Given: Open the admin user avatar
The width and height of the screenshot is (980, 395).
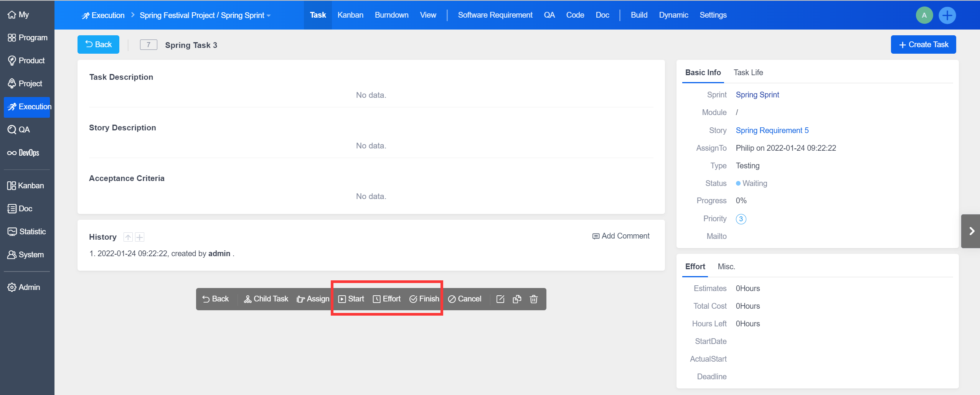Looking at the screenshot, I should (924, 15).
